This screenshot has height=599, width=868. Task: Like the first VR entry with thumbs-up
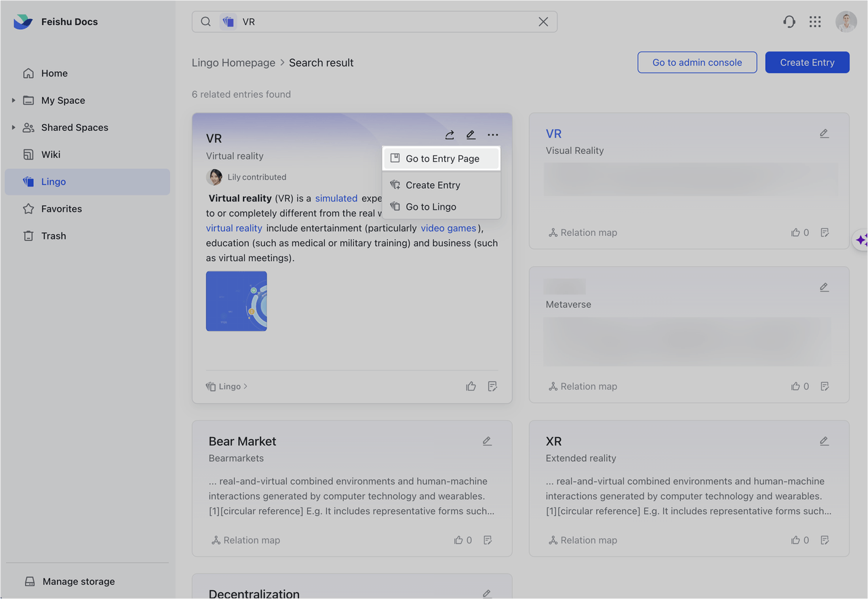[x=471, y=386]
